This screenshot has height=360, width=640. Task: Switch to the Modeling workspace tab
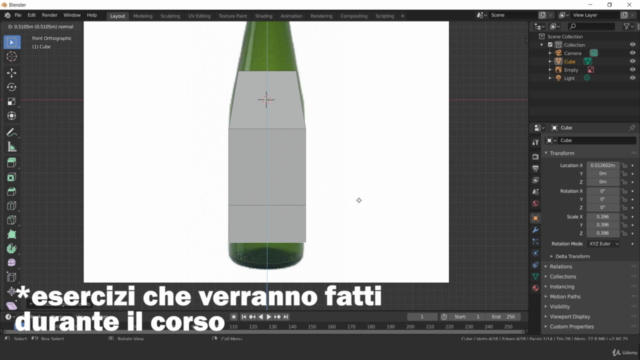pos(143,16)
